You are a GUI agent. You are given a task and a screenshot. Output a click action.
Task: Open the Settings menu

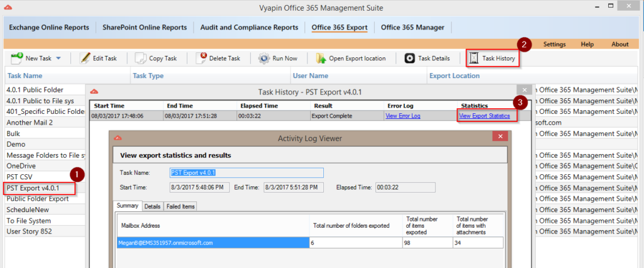click(x=554, y=44)
